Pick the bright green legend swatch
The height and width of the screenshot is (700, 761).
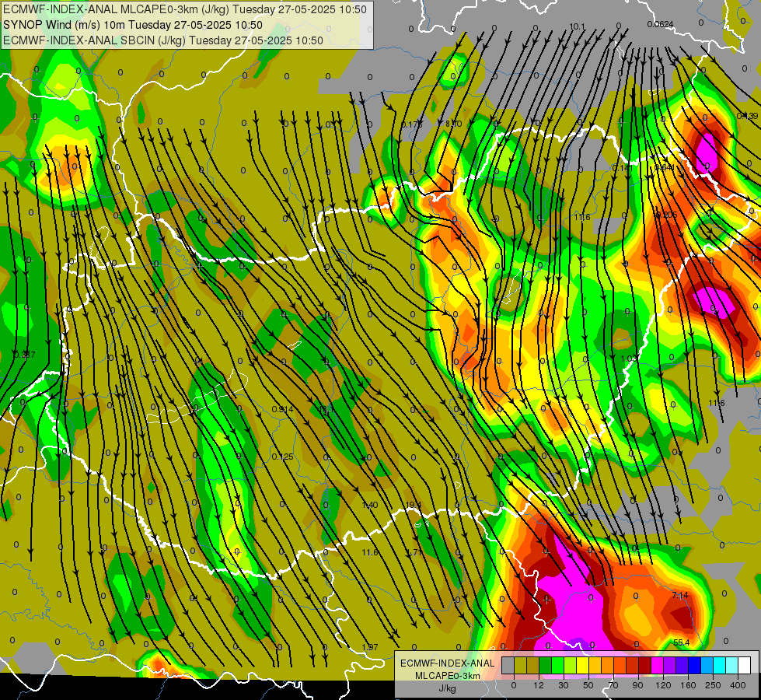558,665
